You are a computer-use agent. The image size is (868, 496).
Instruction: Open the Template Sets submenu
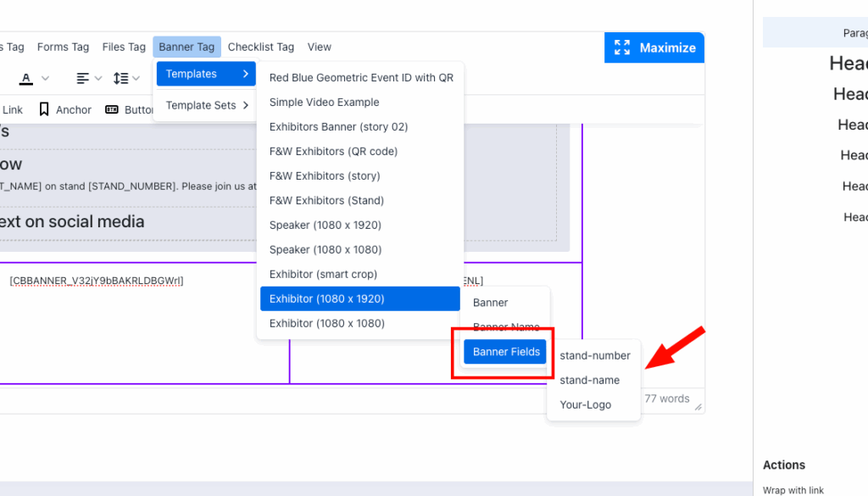point(207,105)
